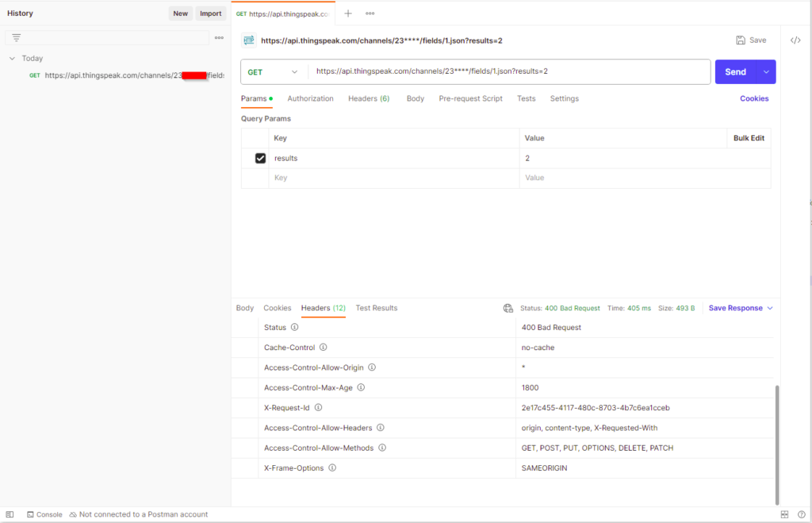Image resolution: width=812 pixels, height=523 pixels.
Task: Open the help question mark icon
Action: pos(802,514)
